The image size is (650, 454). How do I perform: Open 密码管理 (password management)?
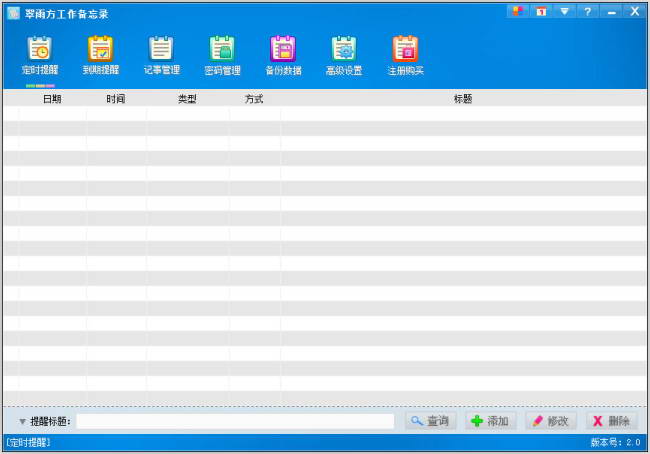click(222, 55)
